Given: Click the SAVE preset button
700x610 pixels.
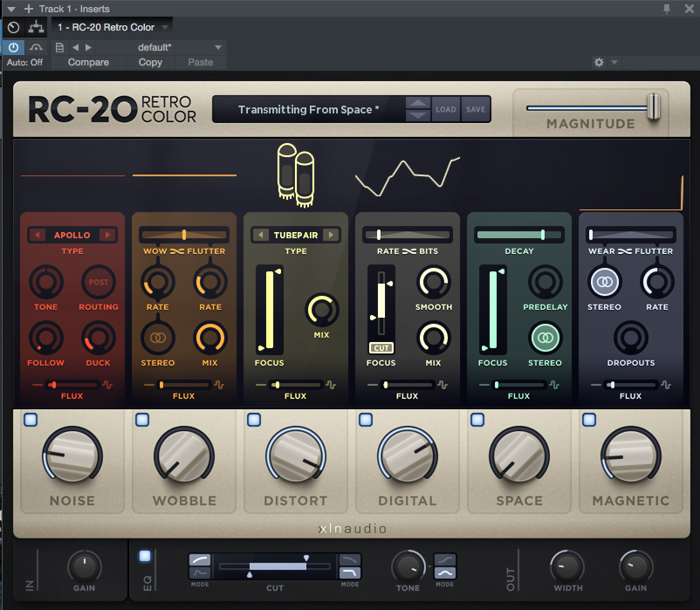Looking at the screenshot, I should click(x=476, y=109).
